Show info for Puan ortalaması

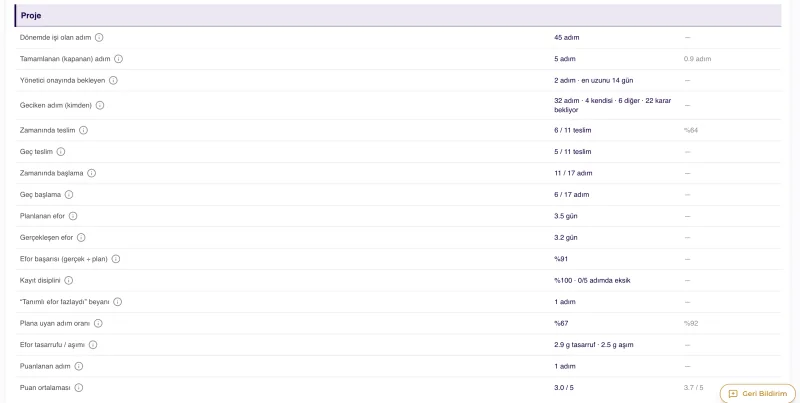coord(79,387)
